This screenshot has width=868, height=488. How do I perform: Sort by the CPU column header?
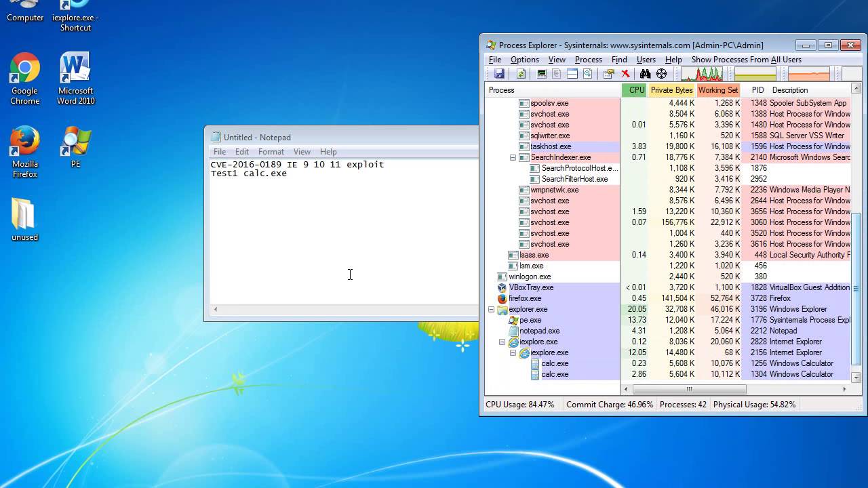tap(635, 90)
